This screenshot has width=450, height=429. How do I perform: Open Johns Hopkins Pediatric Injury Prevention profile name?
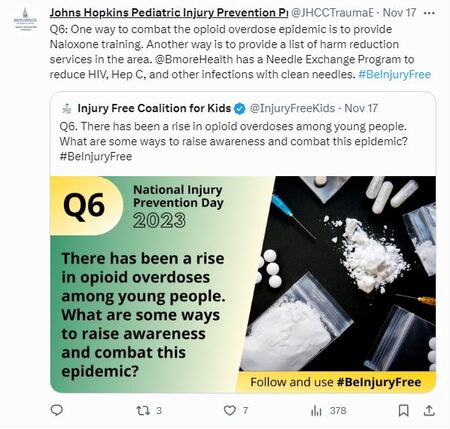169,13
